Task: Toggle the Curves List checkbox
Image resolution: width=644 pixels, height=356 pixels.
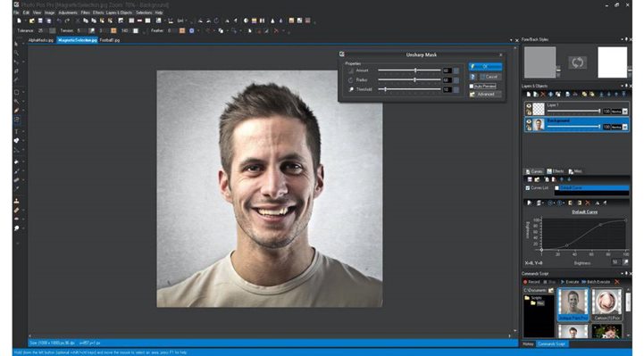Action: (x=528, y=188)
